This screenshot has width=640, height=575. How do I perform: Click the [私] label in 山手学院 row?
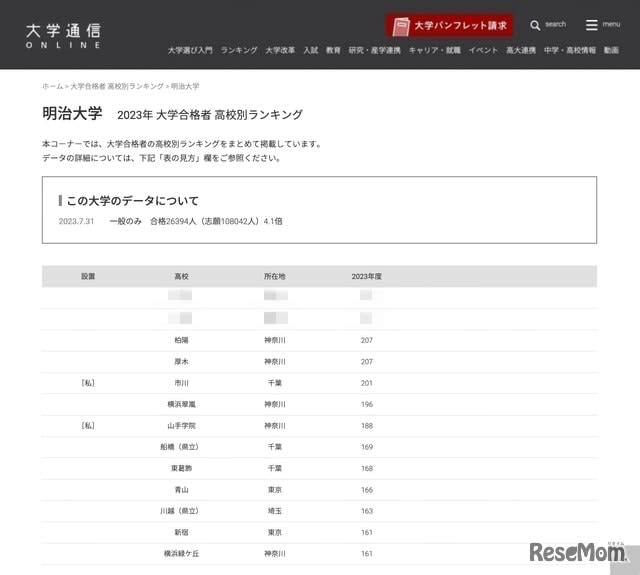click(88, 426)
